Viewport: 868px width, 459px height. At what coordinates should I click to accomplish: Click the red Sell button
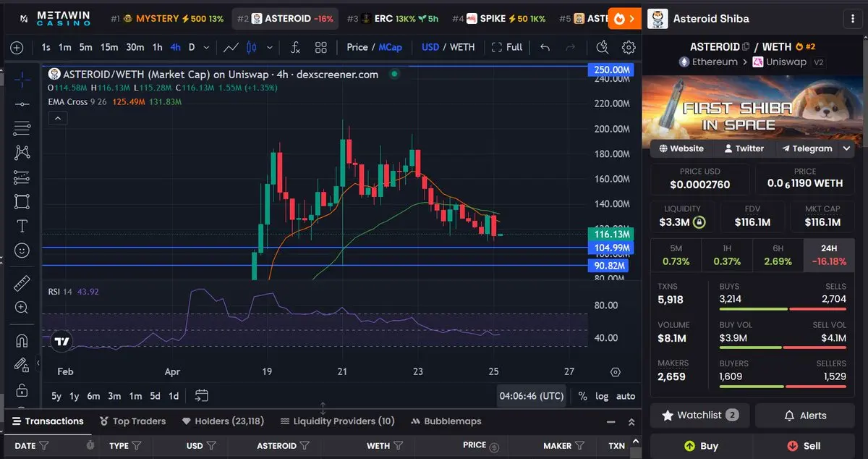coord(805,446)
